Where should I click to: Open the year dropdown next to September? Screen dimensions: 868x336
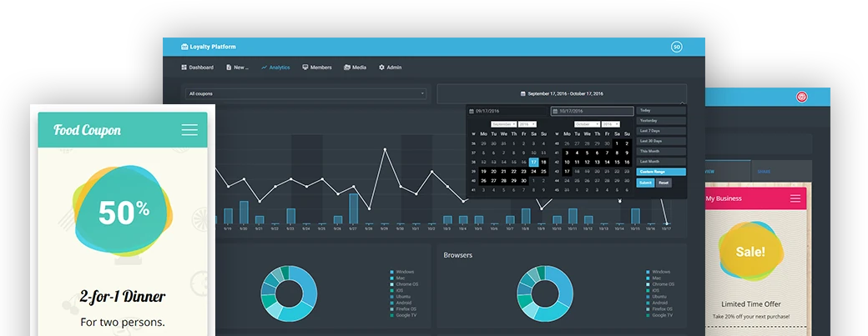[527, 124]
